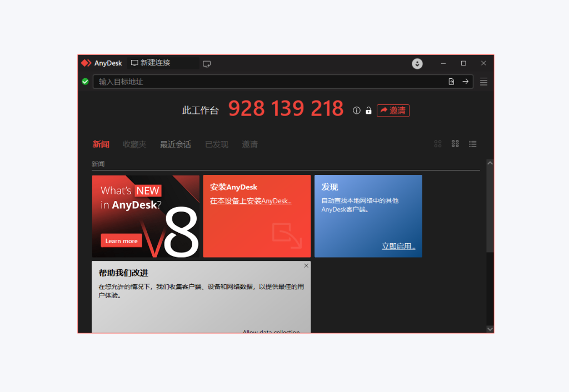Open the 最近会话 tab
The width and height of the screenshot is (569, 392).
(175, 144)
